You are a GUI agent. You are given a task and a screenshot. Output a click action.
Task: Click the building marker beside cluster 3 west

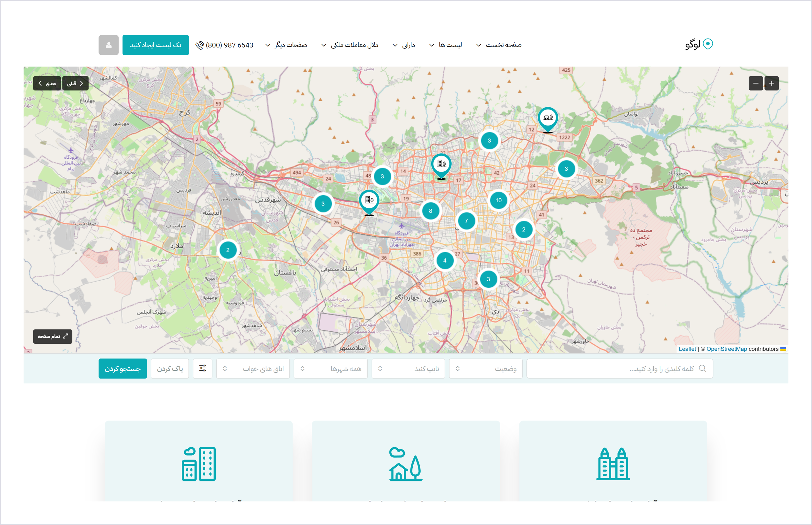(369, 203)
